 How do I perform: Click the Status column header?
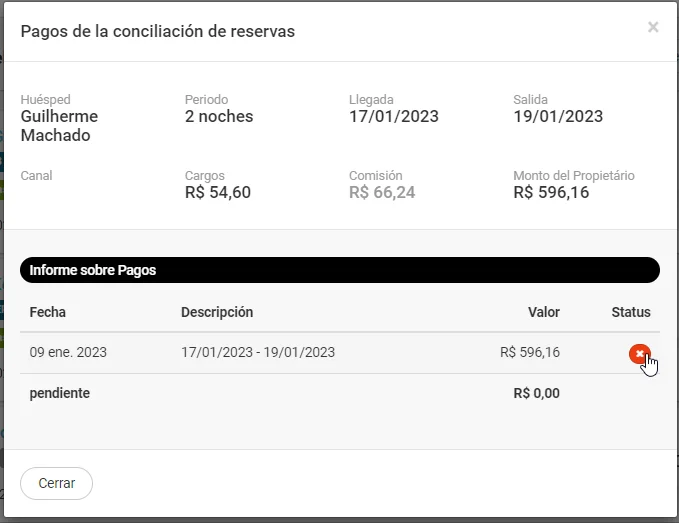pyautogui.click(x=630, y=312)
